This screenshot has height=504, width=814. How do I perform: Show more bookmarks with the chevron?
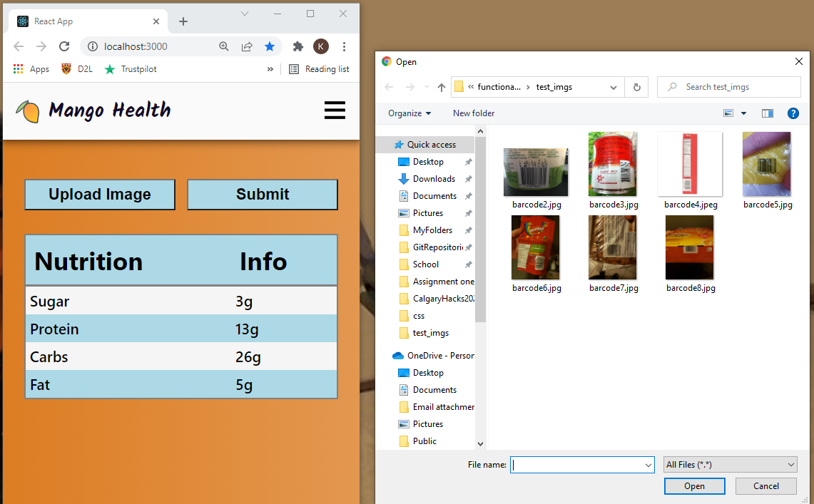pos(270,69)
